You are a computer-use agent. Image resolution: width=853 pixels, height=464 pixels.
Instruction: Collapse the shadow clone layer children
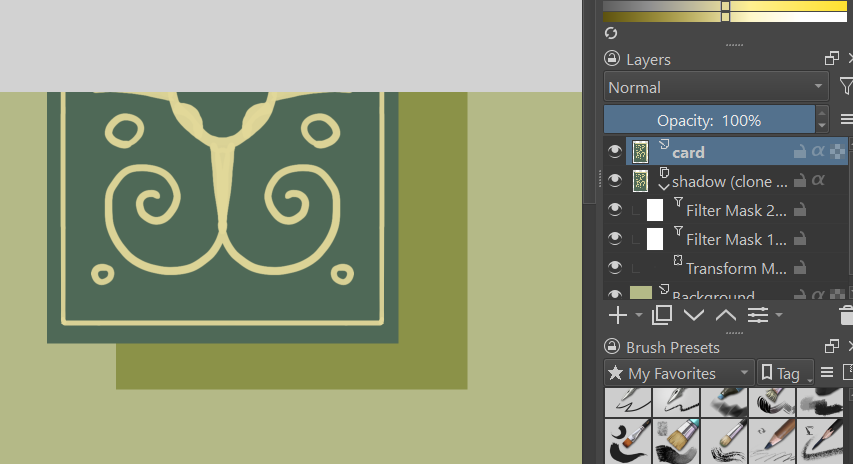pyautogui.click(x=664, y=187)
